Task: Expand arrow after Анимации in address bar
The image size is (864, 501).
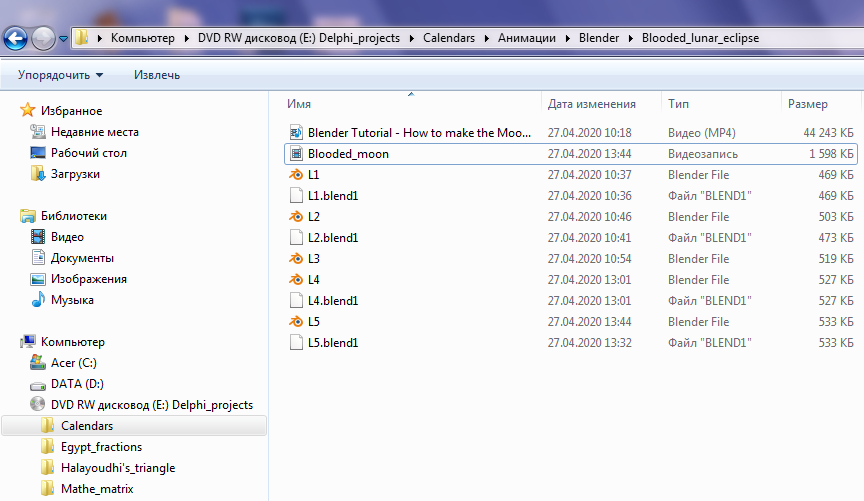Action: pos(568,38)
